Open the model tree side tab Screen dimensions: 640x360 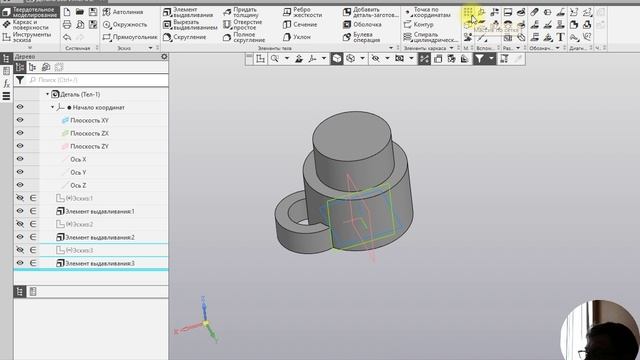click(6, 59)
